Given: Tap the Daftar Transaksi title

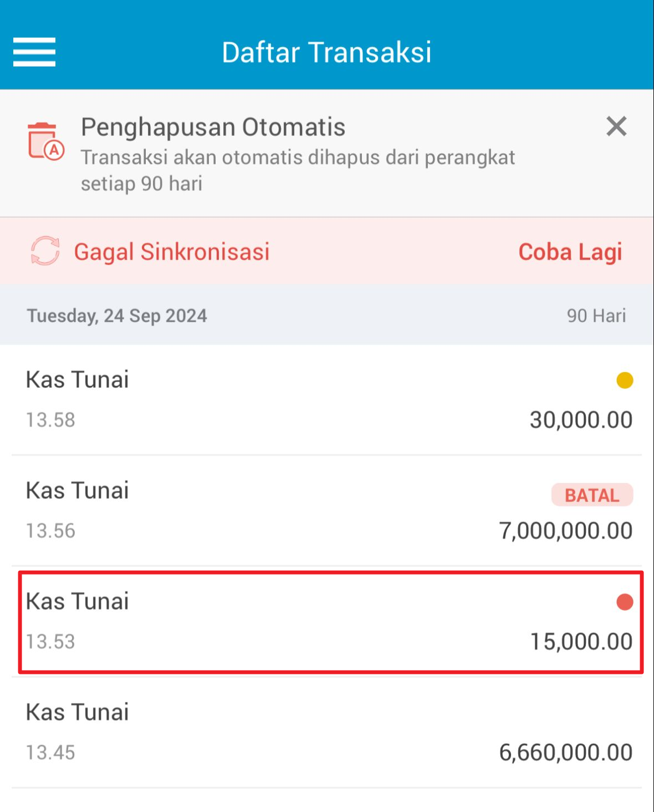Looking at the screenshot, I should (x=326, y=52).
